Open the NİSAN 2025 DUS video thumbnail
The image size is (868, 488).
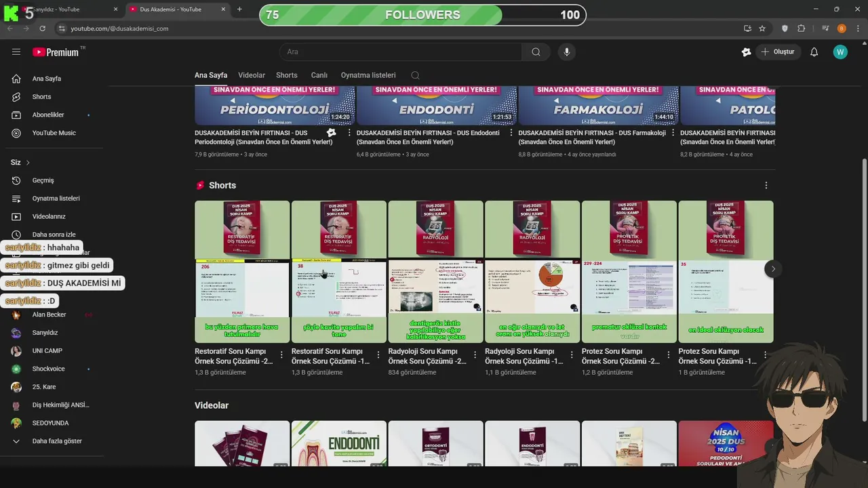(726, 444)
